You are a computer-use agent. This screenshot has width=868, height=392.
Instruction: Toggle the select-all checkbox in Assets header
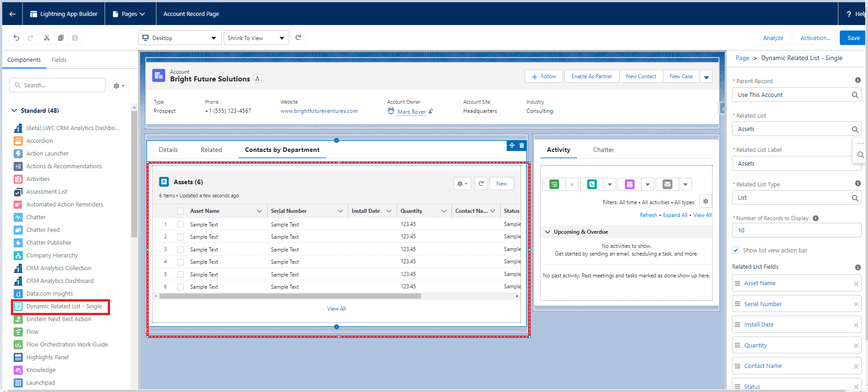(x=181, y=211)
